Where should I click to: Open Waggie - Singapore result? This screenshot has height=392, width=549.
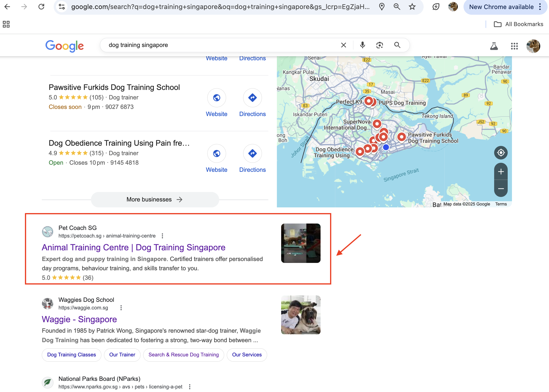pos(79,319)
